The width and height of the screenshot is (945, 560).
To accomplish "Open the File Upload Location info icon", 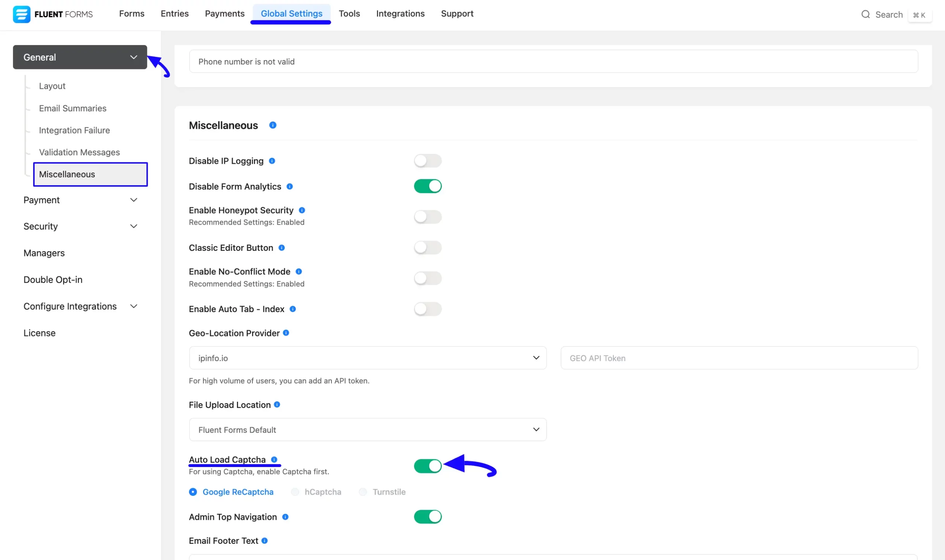I will coord(277,405).
